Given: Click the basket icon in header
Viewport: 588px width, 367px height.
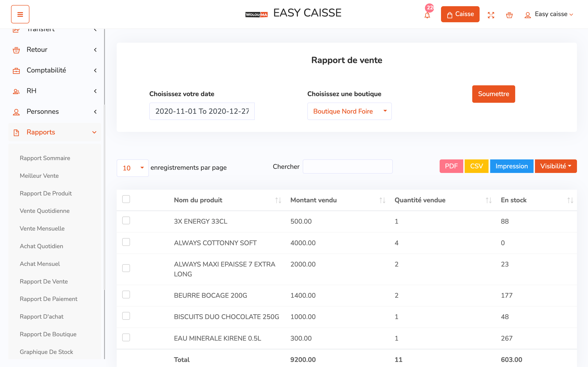Looking at the screenshot, I should [x=509, y=15].
